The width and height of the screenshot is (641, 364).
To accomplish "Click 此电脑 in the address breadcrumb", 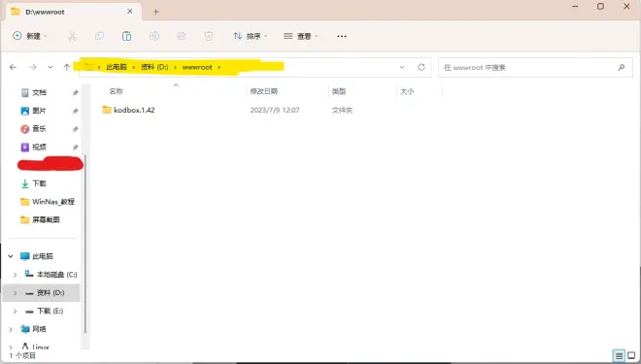I will point(117,67).
